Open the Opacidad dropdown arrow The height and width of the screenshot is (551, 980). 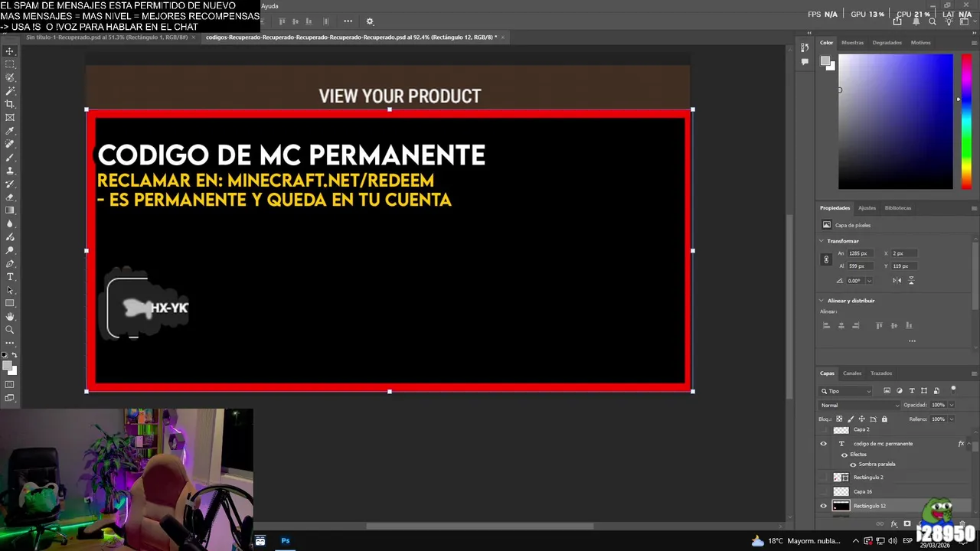951,405
